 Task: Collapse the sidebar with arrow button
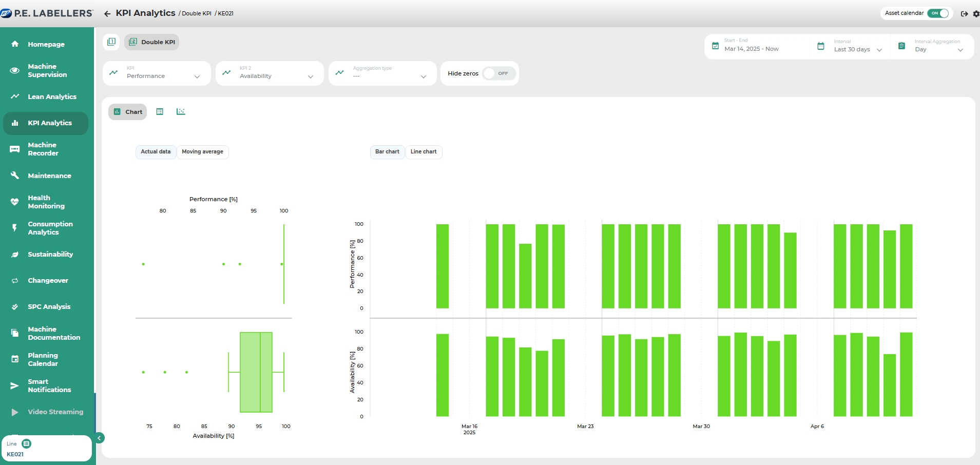click(100, 438)
